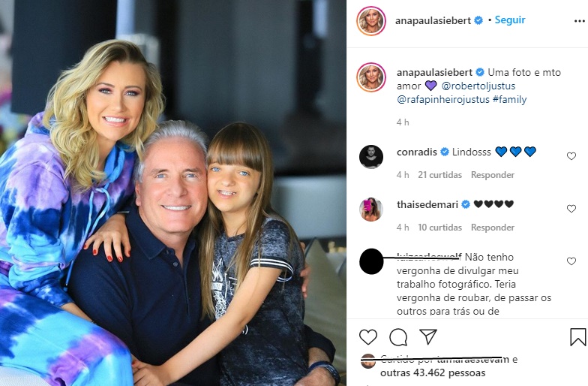Show the outras 43.462 pessoas likes list
This screenshot has width=588, height=386.
pyautogui.click(x=433, y=372)
